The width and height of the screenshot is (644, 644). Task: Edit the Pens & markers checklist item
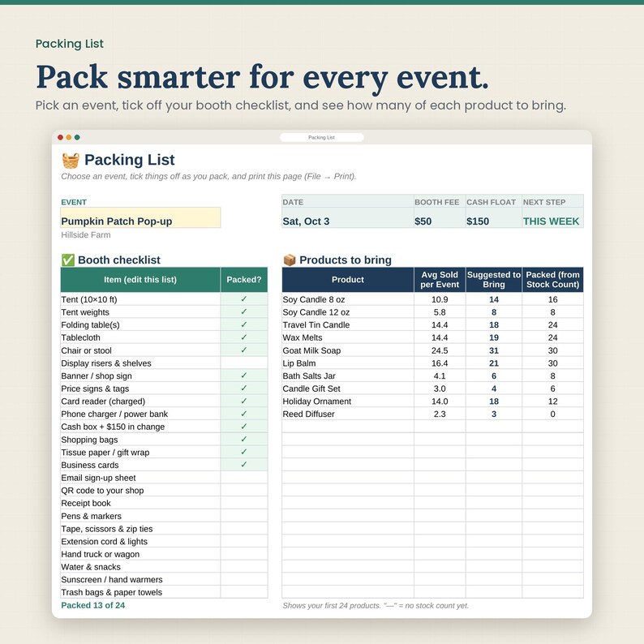pos(140,516)
